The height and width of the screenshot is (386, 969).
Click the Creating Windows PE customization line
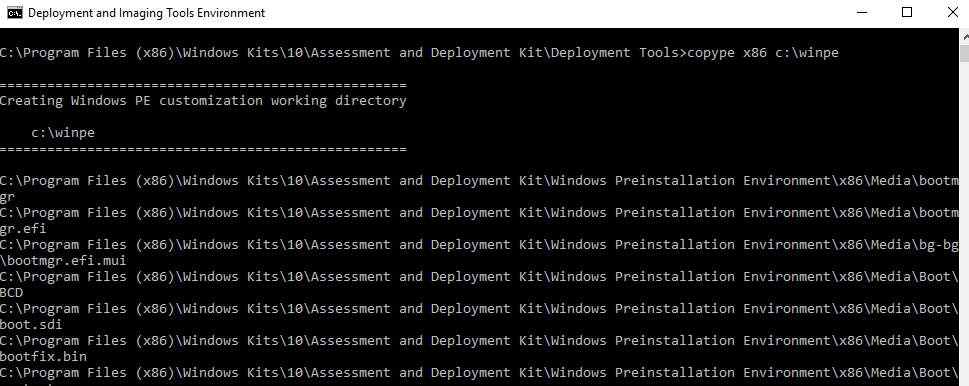[203, 101]
